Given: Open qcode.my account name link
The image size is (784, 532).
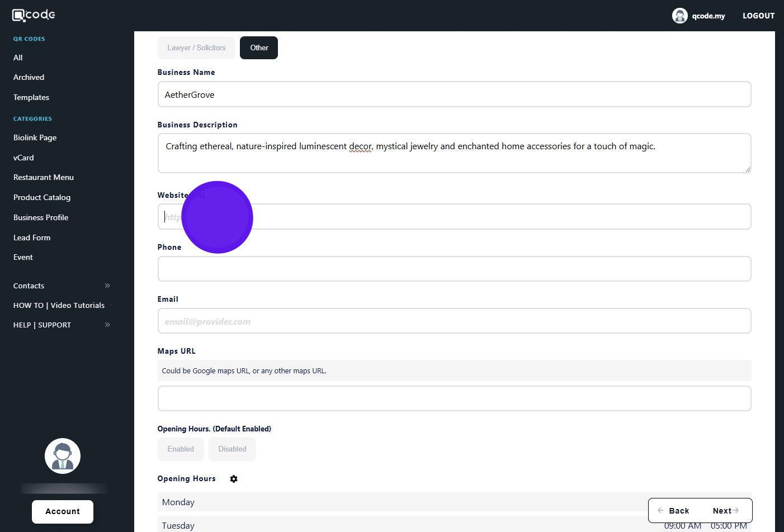Looking at the screenshot, I should (x=709, y=16).
